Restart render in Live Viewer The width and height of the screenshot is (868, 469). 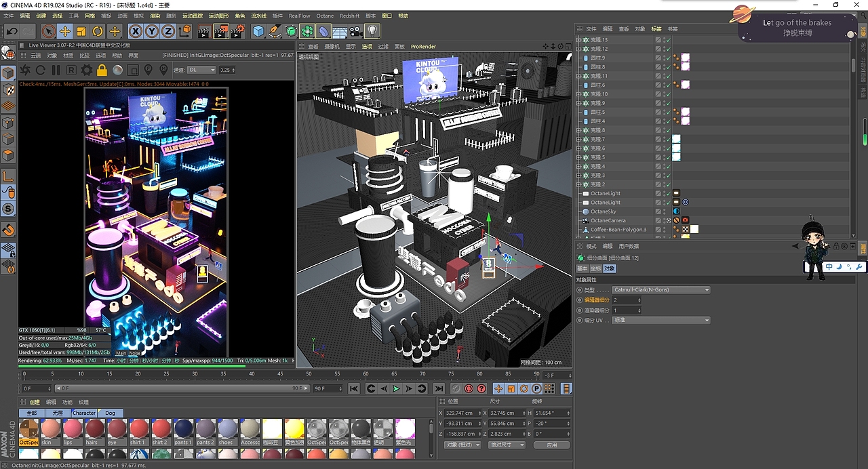click(40, 70)
